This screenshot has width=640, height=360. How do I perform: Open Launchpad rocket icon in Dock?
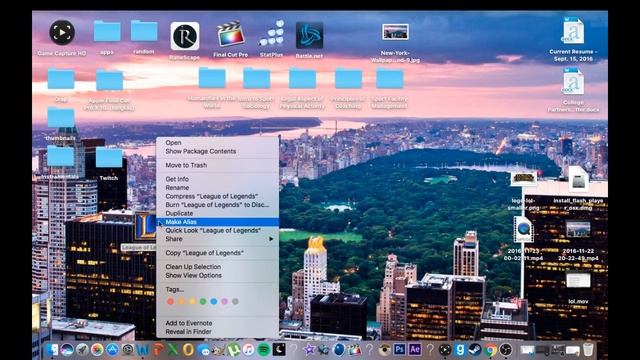(x=82, y=349)
